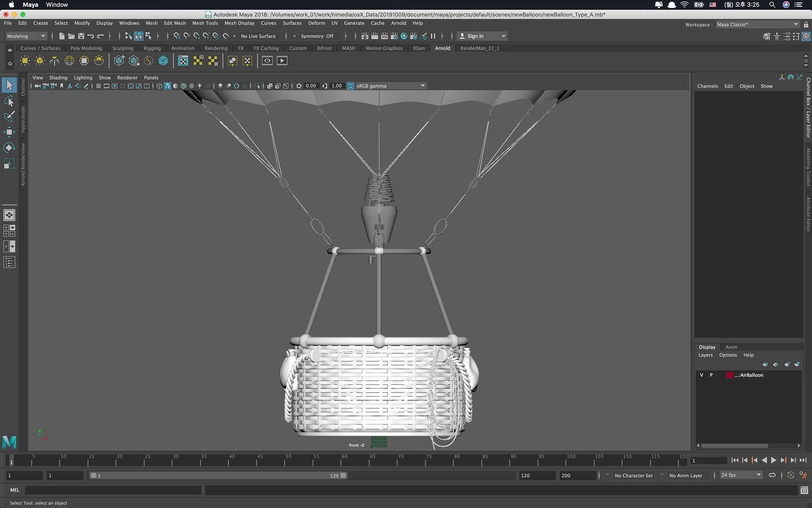
Task: Open the 24 fps frame rate dropdown
Action: [x=741, y=475]
